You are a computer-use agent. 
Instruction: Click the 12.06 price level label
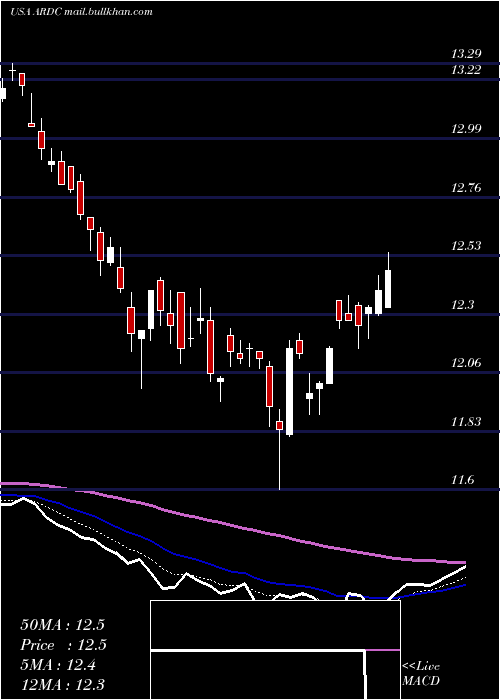[466, 363]
